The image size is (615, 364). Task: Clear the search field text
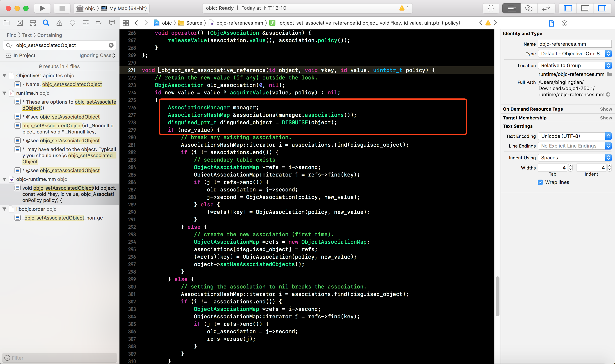pos(111,45)
